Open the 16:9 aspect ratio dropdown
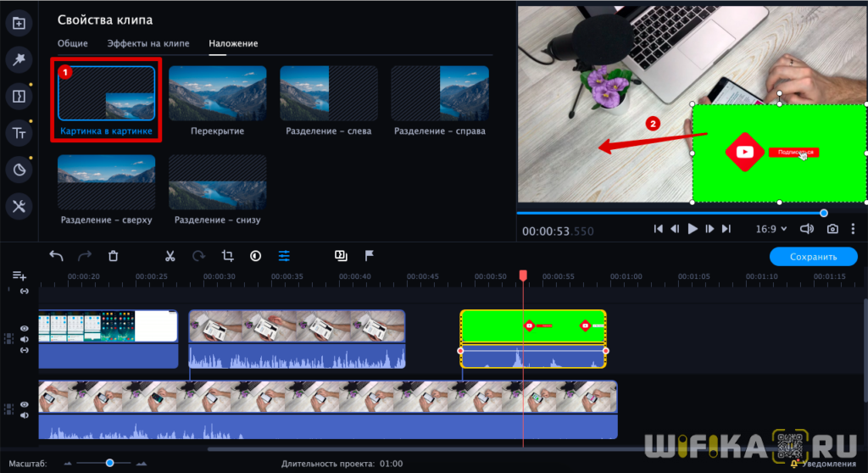The height and width of the screenshot is (473, 868). pyautogui.click(x=771, y=229)
